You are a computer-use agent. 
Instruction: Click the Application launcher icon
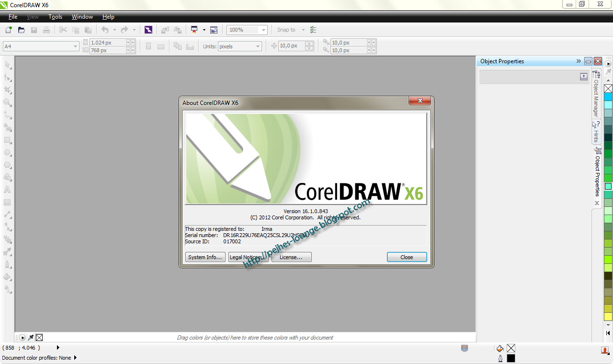[194, 30]
